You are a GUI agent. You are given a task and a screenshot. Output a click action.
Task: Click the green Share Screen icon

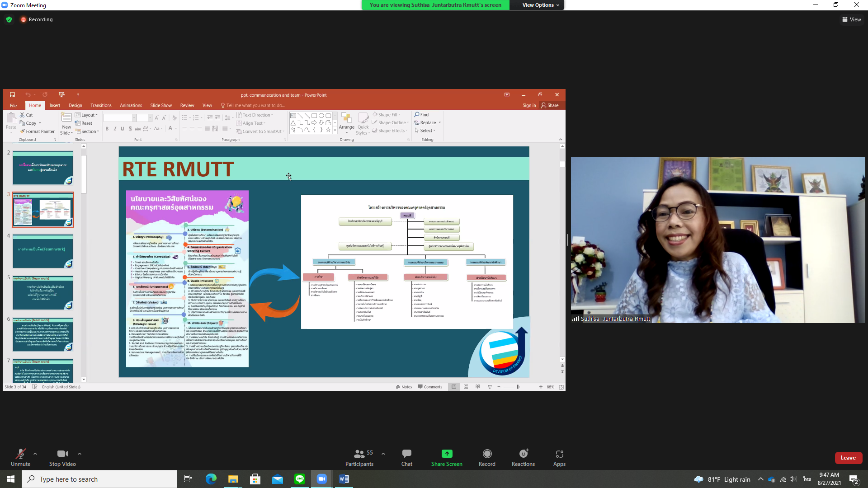[x=447, y=454]
